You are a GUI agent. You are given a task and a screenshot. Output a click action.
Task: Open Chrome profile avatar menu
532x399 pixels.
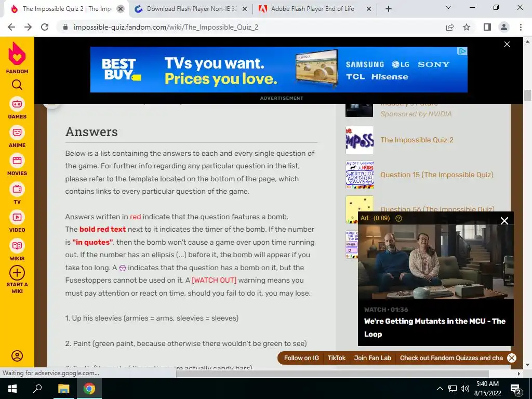click(x=504, y=27)
